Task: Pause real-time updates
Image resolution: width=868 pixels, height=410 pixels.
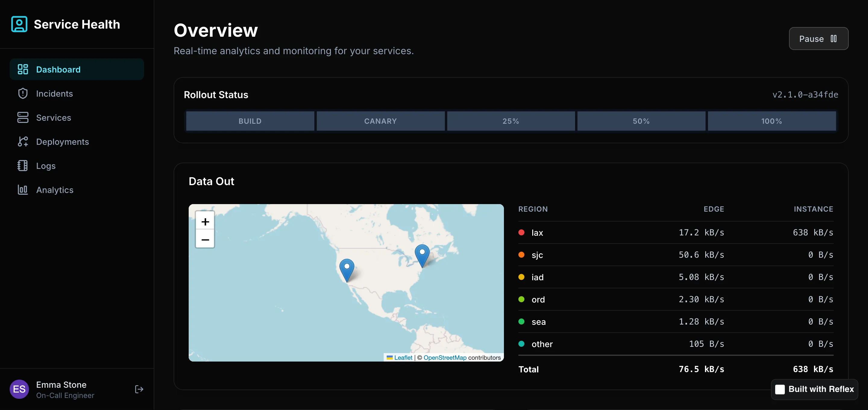Action: point(818,39)
